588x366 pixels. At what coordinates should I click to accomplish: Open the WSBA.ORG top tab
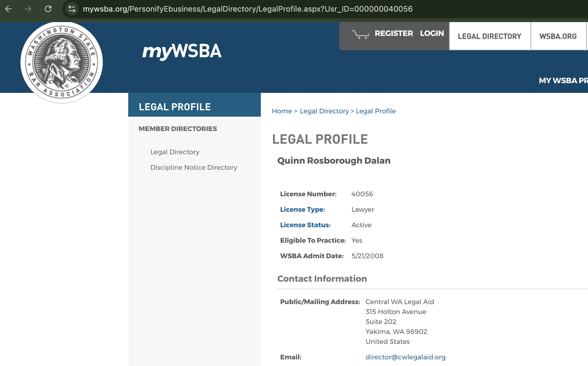558,36
